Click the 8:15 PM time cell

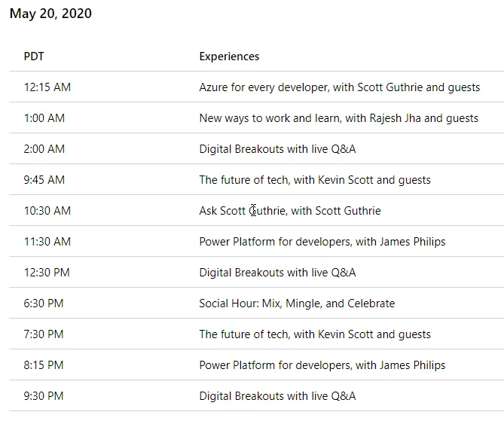44,365
